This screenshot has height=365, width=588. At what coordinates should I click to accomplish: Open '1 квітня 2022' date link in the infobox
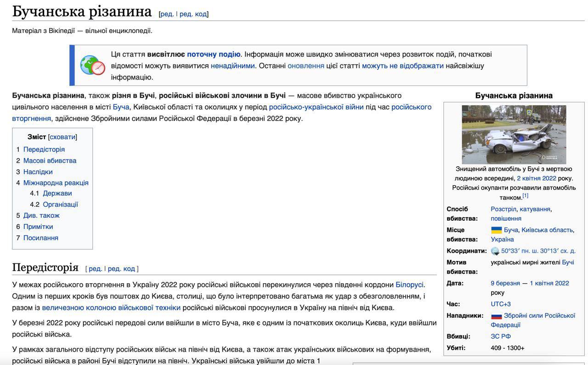549,283
